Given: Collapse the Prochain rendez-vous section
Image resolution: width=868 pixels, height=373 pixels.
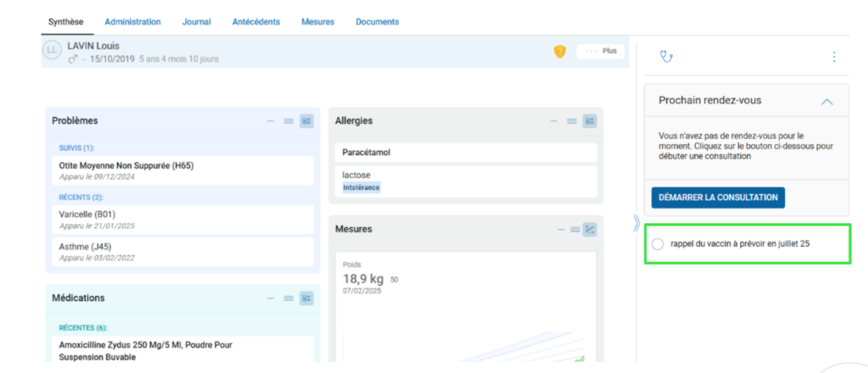Looking at the screenshot, I should click(x=827, y=101).
